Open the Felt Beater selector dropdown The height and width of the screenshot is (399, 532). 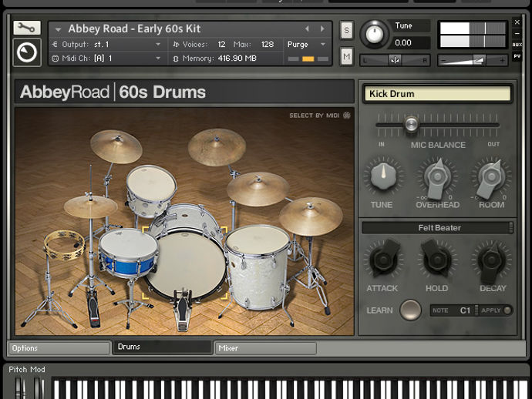click(437, 228)
